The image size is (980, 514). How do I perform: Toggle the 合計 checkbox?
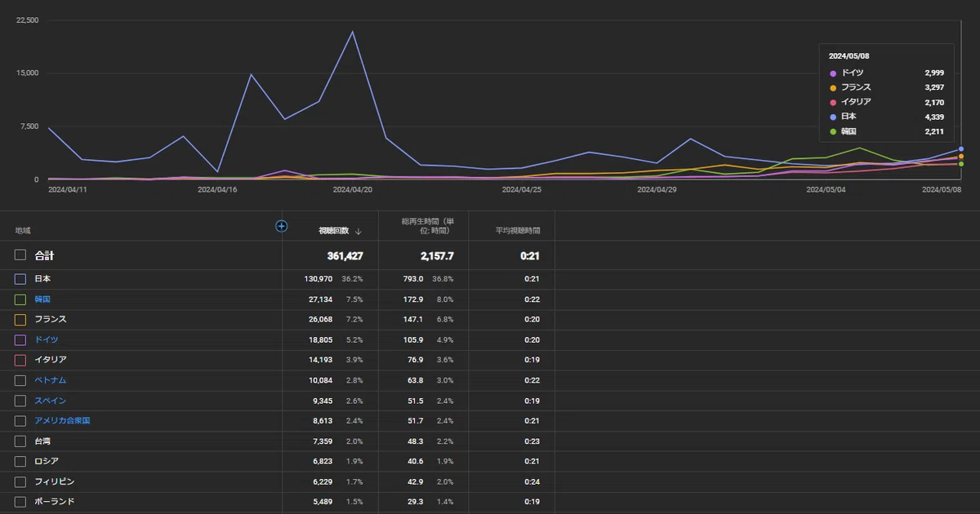(20, 255)
